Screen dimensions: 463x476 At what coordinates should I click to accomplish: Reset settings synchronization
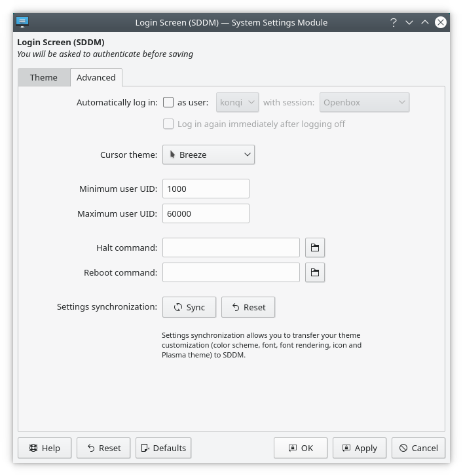pos(248,307)
